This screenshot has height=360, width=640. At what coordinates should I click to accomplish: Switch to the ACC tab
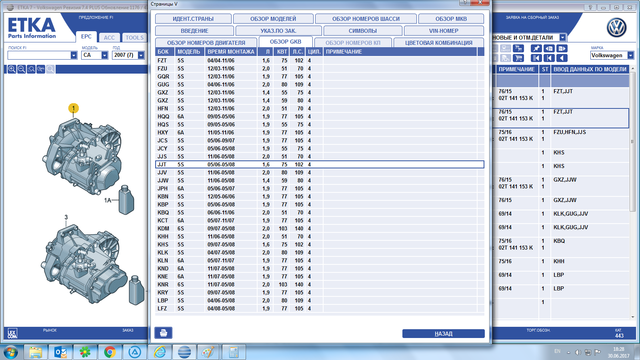click(x=109, y=38)
